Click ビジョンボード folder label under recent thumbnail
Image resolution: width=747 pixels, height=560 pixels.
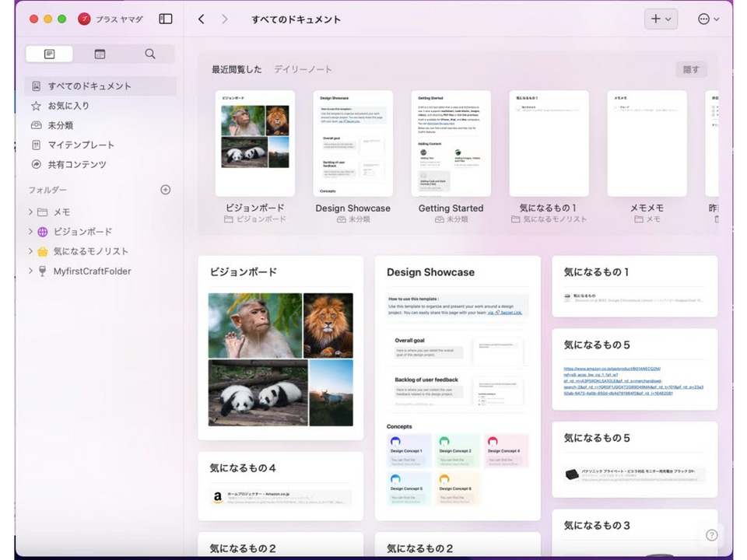click(x=255, y=219)
